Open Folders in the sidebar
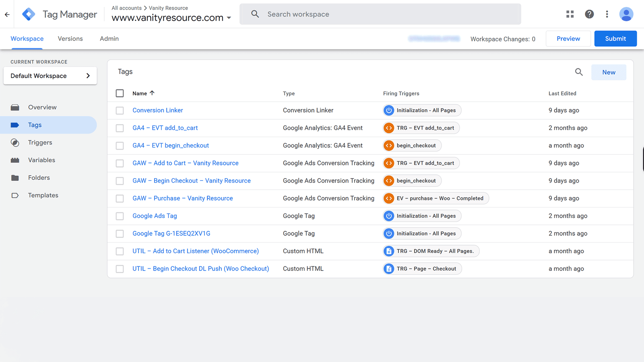Viewport: 644px width, 362px height. (39, 178)
